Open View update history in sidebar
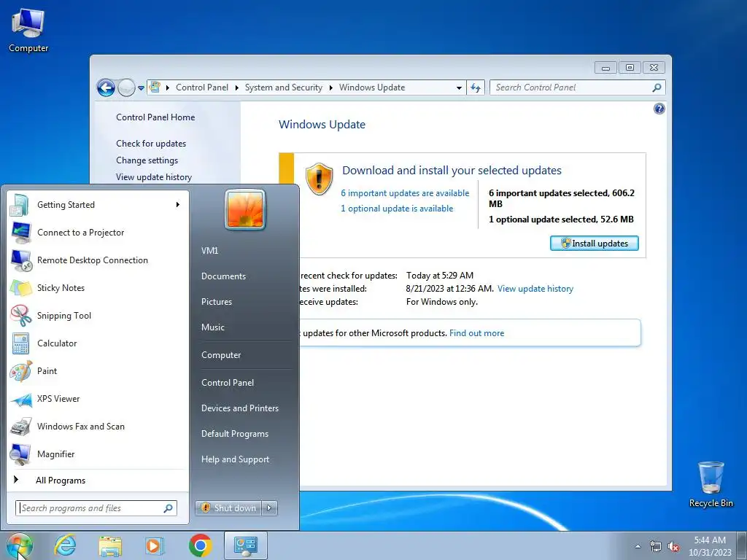The width and height of the screenshot is (747, 560). pyautogui.click(x=154, y=177)
